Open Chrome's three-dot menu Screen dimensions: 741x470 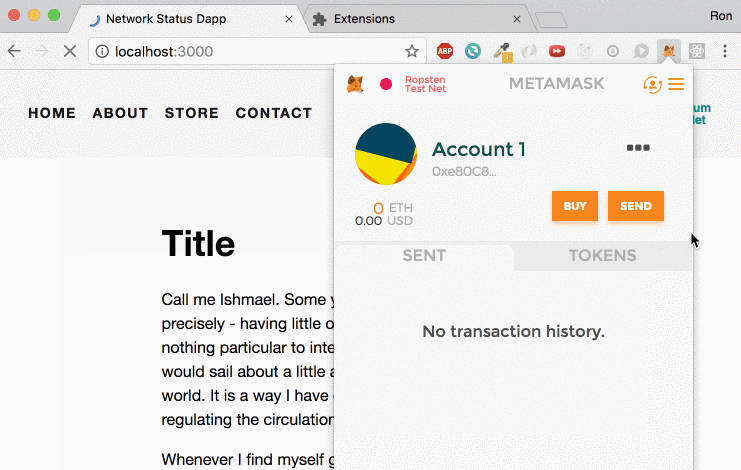point(725,51)
